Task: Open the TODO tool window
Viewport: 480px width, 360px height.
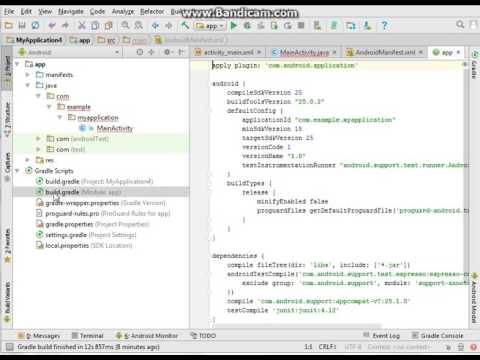Action: [203, 336]
